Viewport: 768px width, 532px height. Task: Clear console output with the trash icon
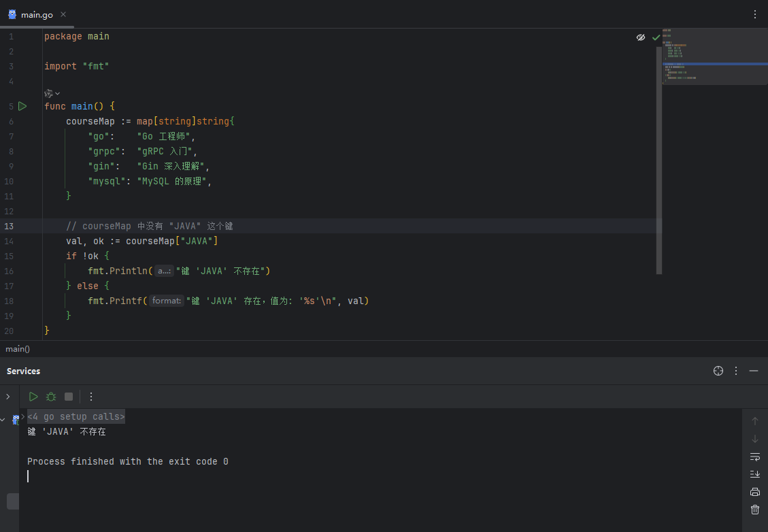(x=754, y=510)
